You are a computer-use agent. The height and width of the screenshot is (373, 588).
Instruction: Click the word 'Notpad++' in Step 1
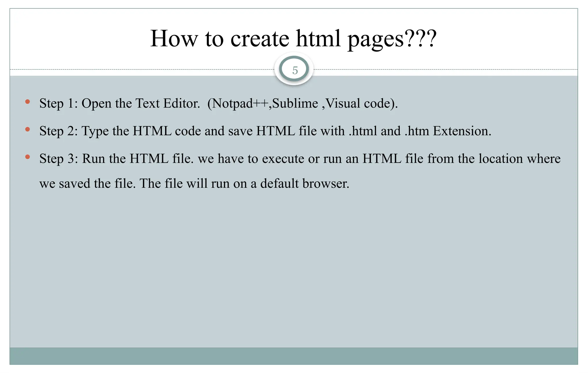[240, 103]
